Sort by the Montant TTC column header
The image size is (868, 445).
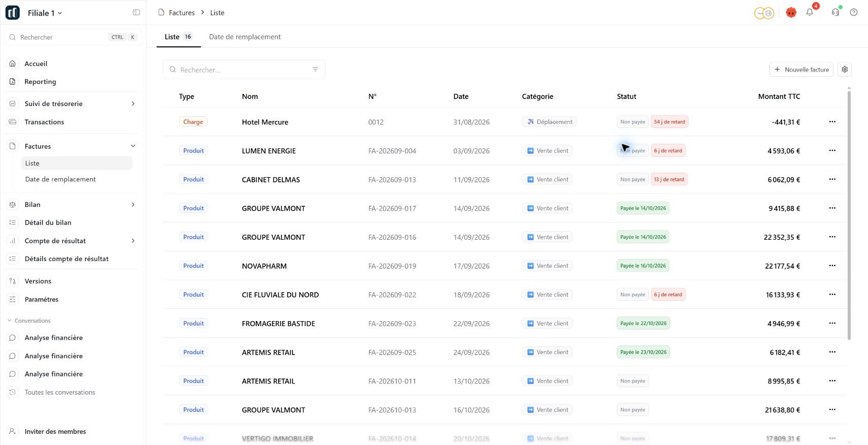tap(779, 97)
